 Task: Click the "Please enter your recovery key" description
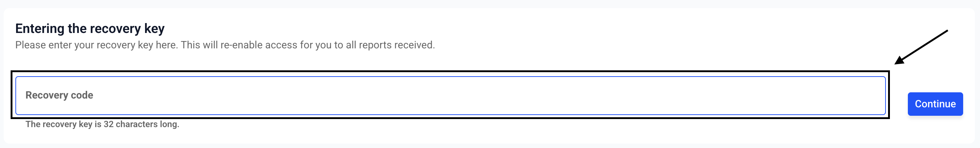[x=224, y=45]
